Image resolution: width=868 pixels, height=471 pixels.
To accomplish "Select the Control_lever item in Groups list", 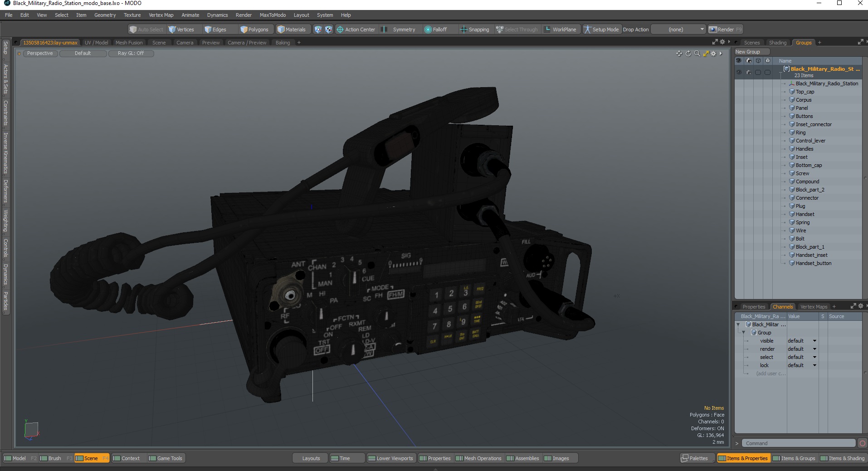I will 810,141.
